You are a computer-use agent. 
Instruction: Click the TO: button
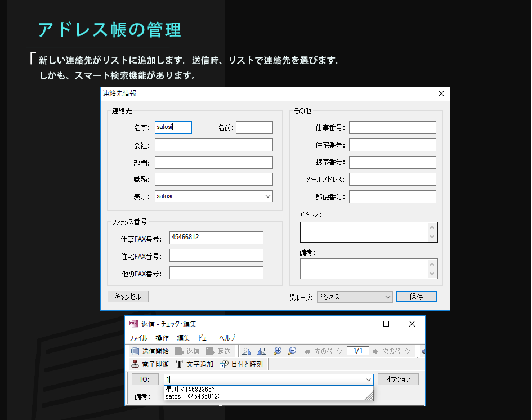point(145,379)
